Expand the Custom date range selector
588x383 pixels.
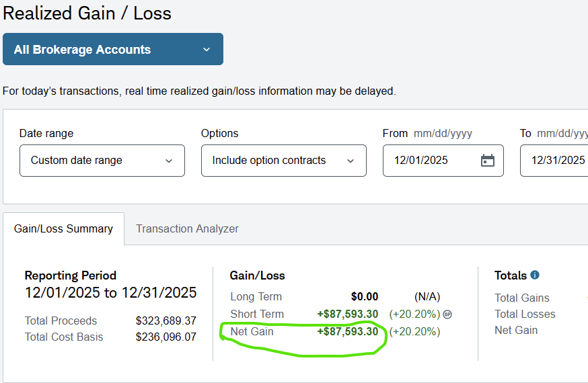(x=102, y=161)
